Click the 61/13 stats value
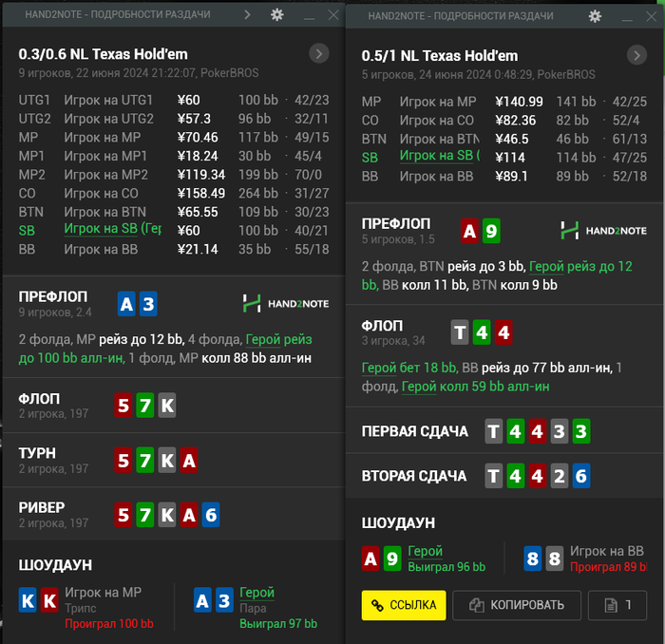The height and width of the screenshot is (644, 665). coord(629,139)
